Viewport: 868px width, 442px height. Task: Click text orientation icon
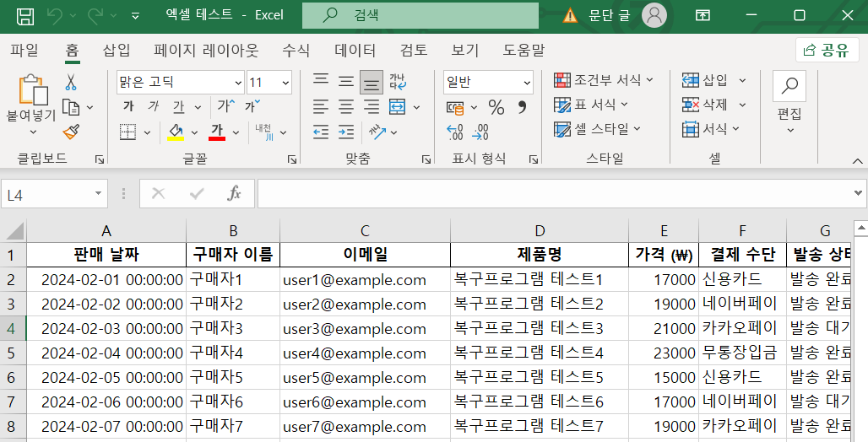point(377,132)
